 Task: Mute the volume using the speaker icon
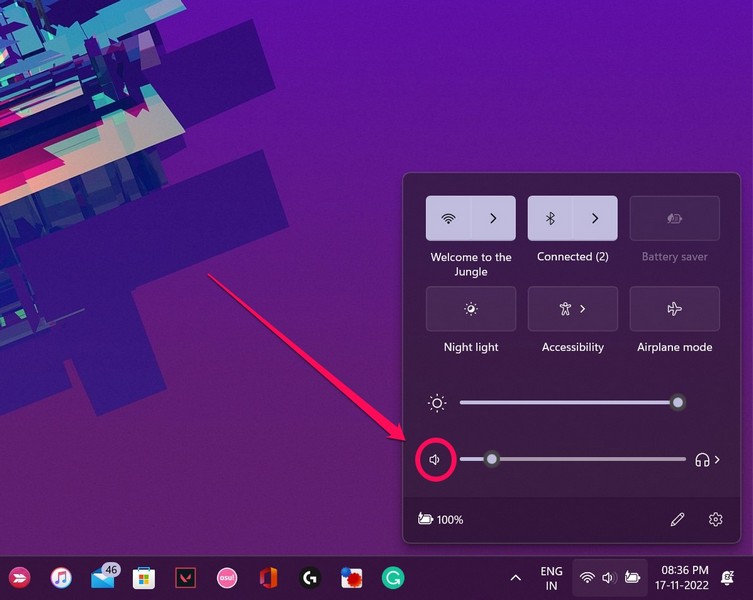[436, 460]
